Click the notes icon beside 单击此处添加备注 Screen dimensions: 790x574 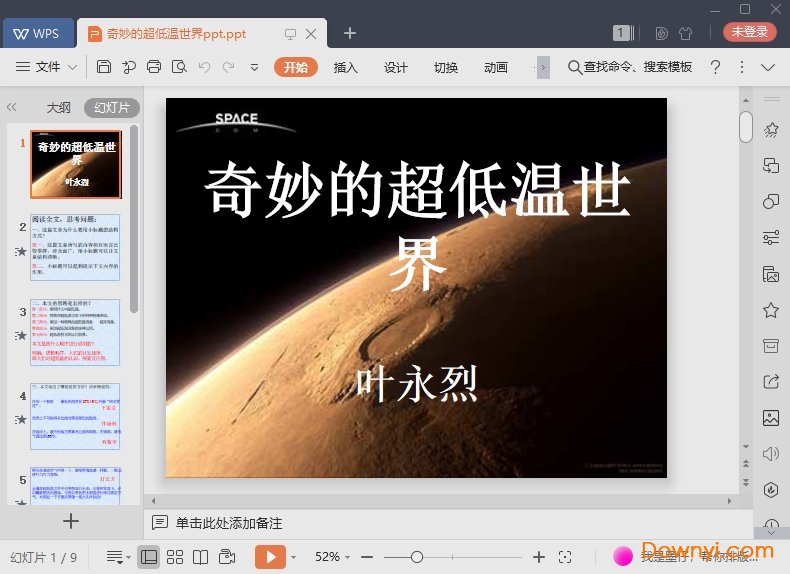click(x=160, y=523)
